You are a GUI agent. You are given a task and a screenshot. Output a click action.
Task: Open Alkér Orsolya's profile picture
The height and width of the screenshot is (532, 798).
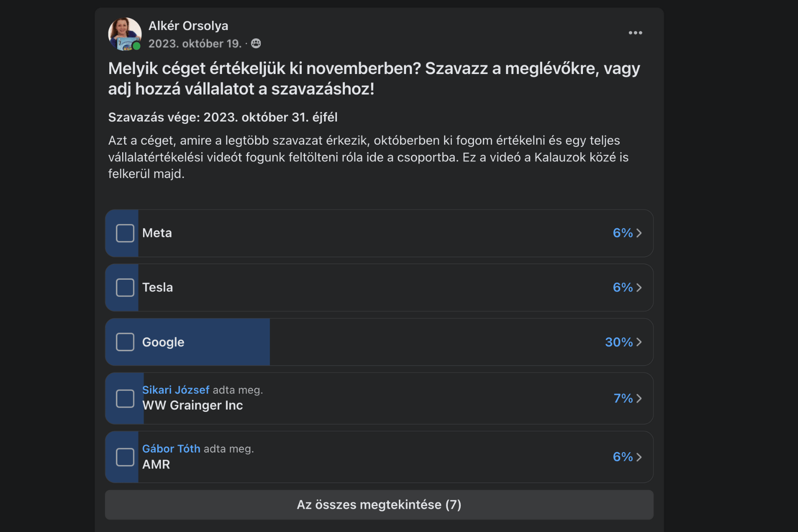125,34
